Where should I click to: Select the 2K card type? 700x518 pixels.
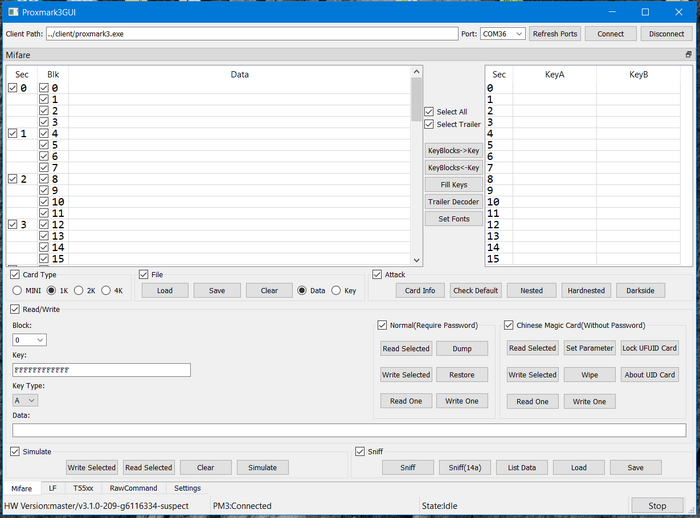pos(79,290)
